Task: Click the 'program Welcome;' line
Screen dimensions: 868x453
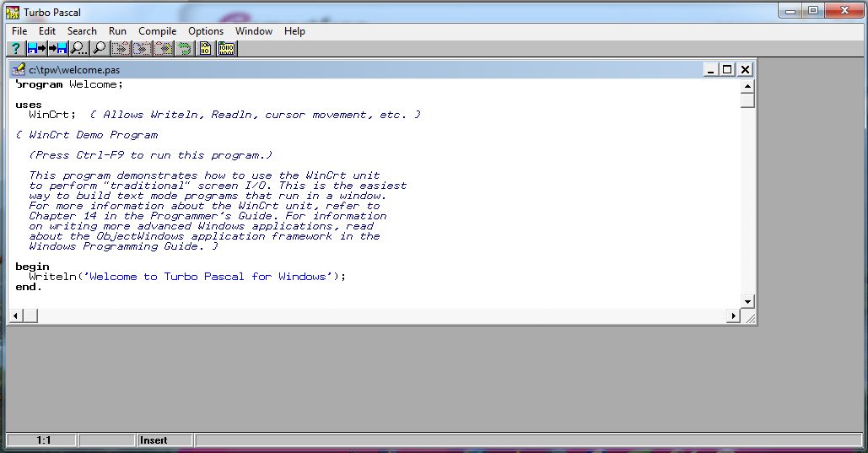Action: (x=69, y=84)
